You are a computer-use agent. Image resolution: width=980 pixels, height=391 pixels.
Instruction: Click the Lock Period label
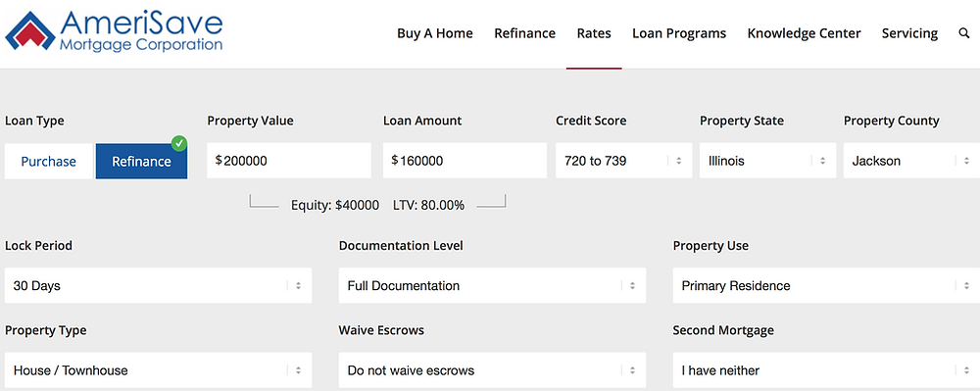(39, 245)
